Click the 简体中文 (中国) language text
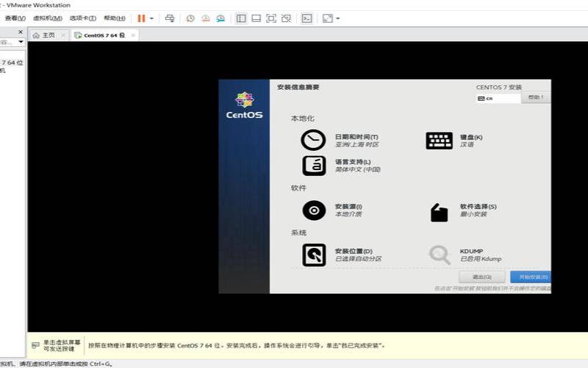The image size is (588, 368). tap(358, 170)
